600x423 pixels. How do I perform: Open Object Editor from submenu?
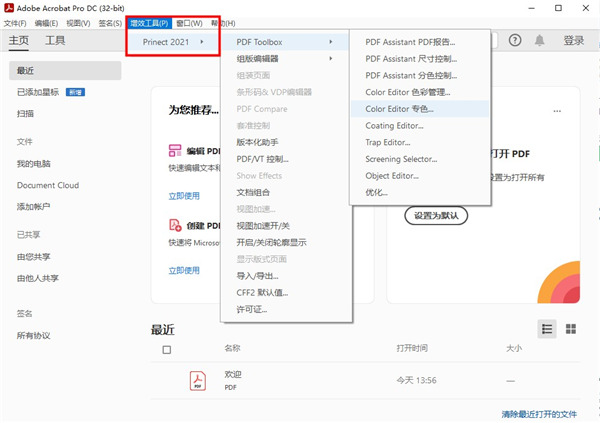(x=420, y=176)
